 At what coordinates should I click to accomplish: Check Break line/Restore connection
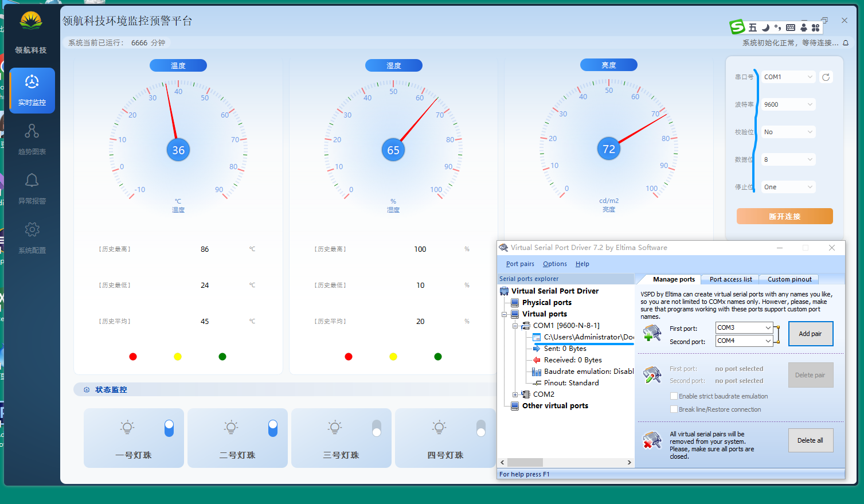tap(674, 409)
